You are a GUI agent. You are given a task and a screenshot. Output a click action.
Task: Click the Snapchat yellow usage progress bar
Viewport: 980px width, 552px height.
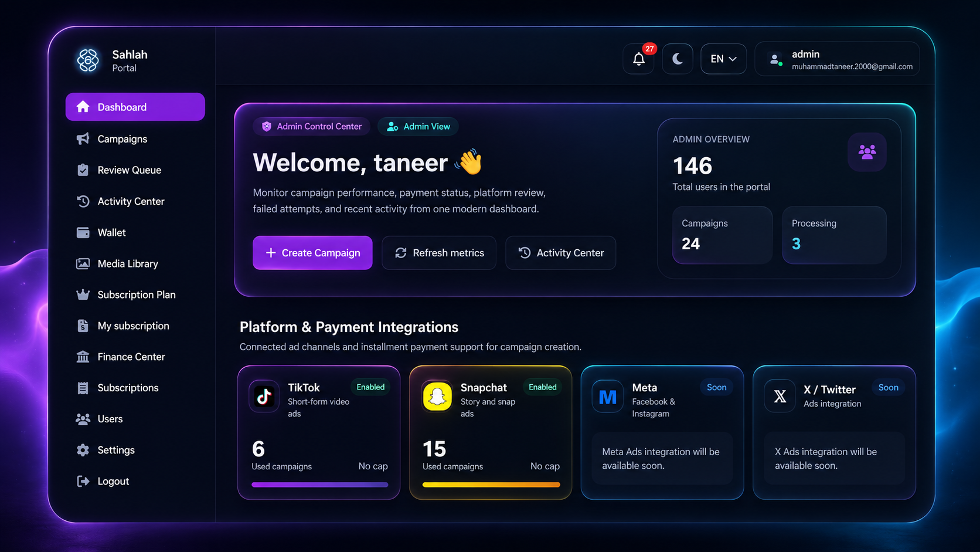click(x=491, y=485)
